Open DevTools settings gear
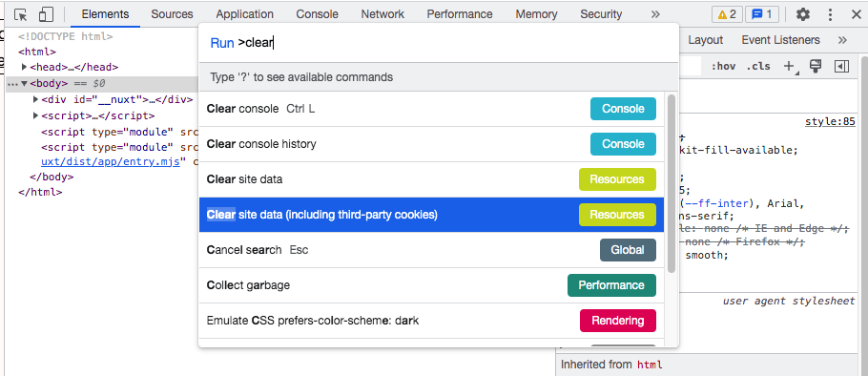This screenshot has width=868, height=376. pyautogui.click(x=803, y=14)
